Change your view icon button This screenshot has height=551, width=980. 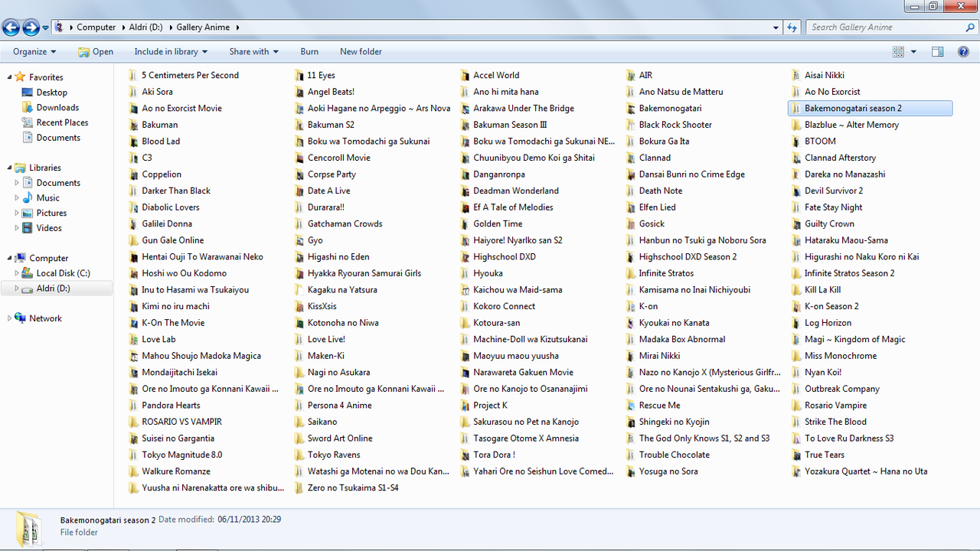point(898,52)
